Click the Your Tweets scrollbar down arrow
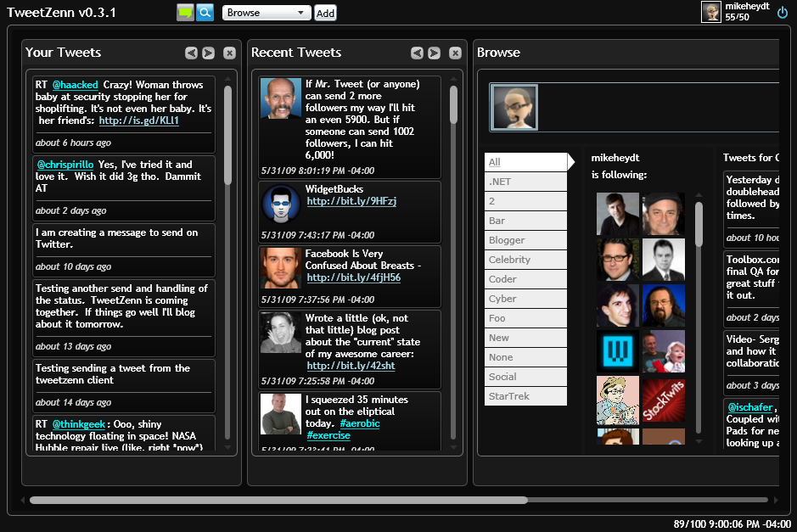The image size is (797, 532). [227, 448]
